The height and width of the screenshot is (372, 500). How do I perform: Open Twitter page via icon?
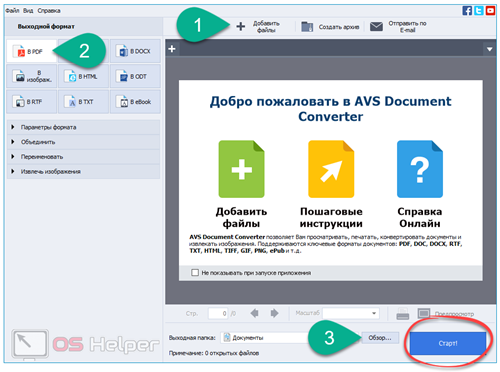(479, 11)
